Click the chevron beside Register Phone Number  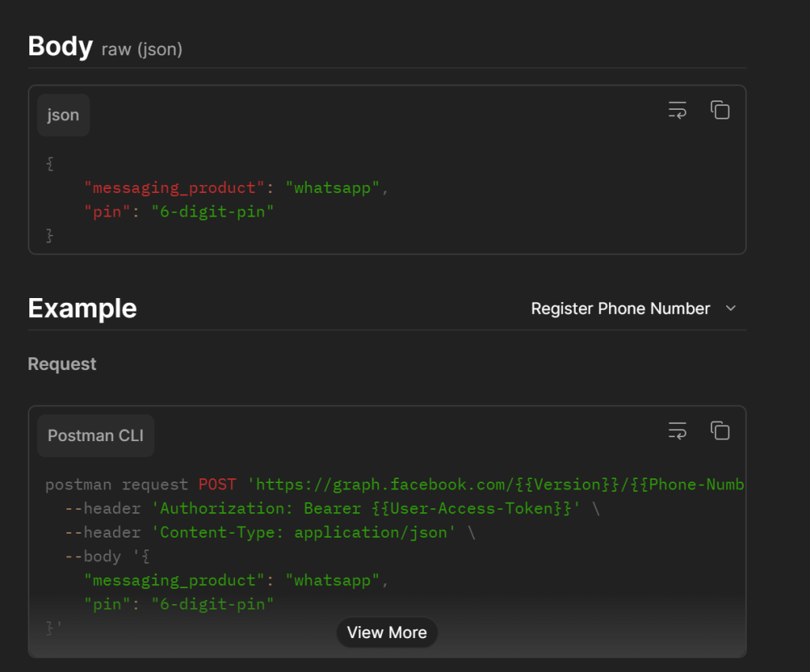(x=730, y=308)
